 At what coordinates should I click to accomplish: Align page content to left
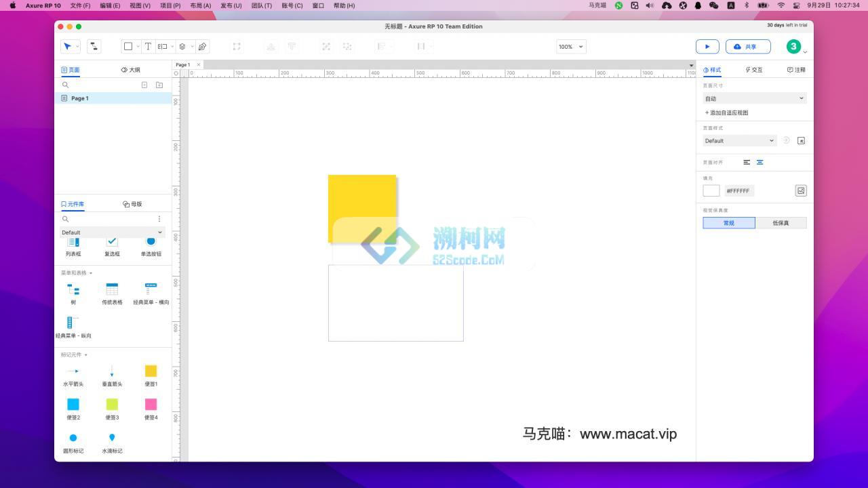click(747, 162)
